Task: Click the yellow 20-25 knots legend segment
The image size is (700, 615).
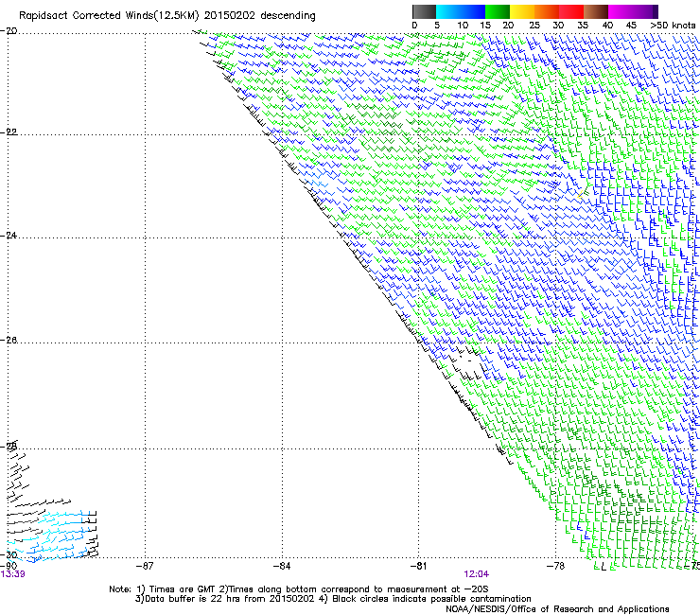Action: tap(522, 11)
